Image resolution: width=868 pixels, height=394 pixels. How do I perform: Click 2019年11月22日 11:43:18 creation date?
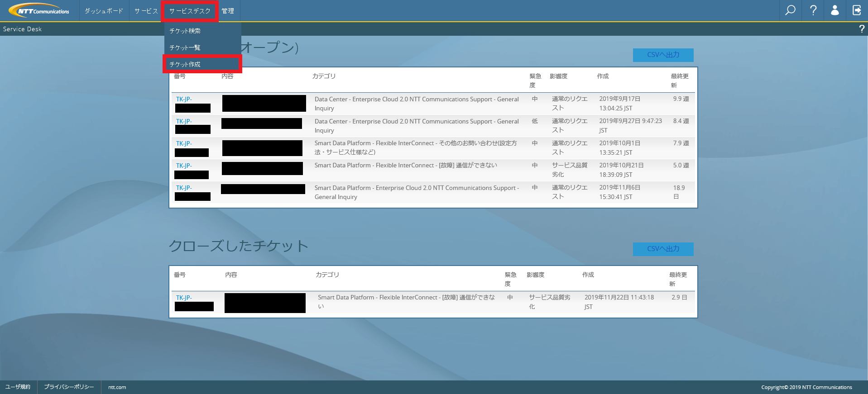(x=619, y=302)
